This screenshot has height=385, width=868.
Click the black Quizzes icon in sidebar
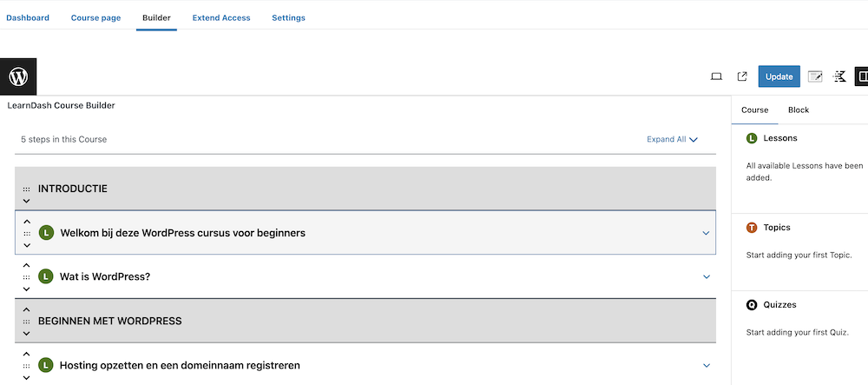click(x=752, y=305)
